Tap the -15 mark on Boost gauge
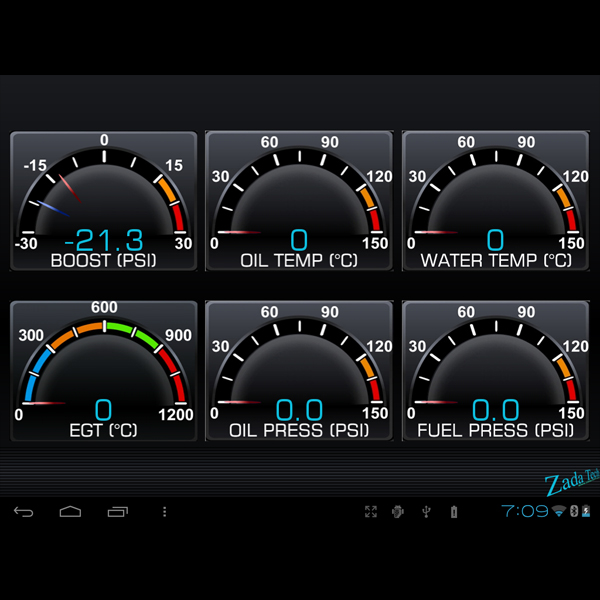Viewport: 600px width, 600px height. [x=35, y=166]
